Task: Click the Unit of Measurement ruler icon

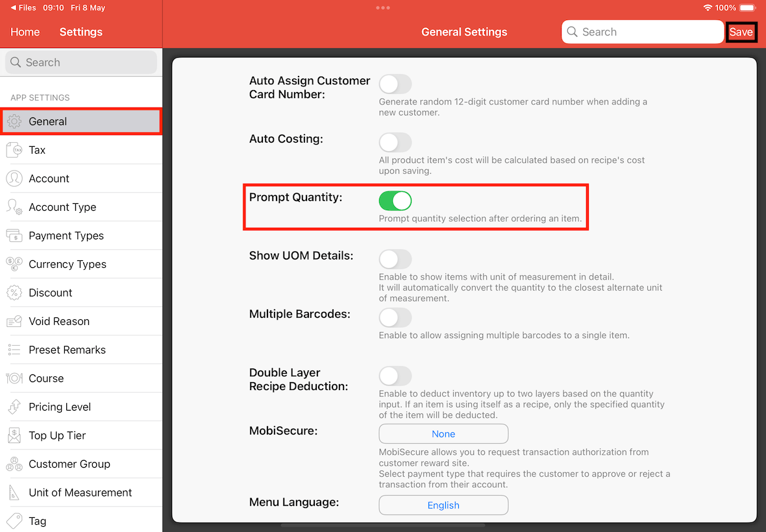Action: pos(14,492)
